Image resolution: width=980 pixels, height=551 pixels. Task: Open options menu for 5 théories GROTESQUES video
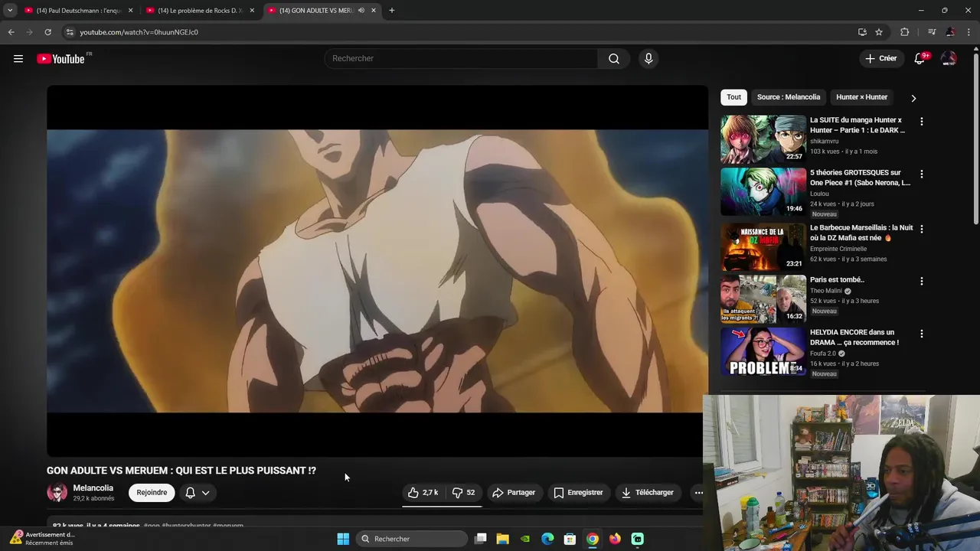click(x=921, y=174)
